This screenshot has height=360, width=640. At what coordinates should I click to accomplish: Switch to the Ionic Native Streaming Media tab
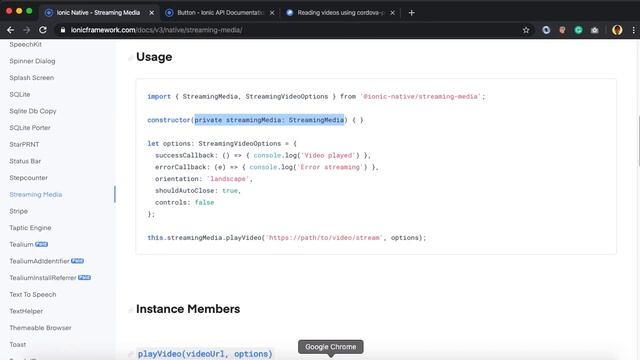(98, 13)
